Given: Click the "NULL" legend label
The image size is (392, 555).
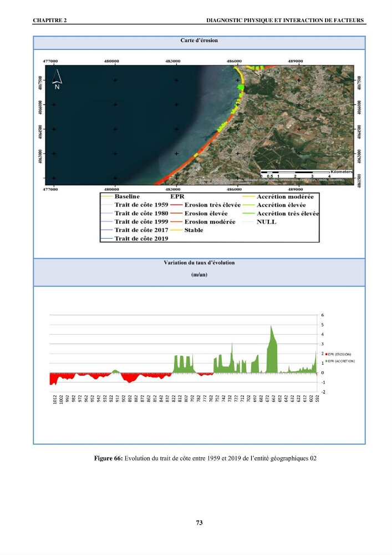Looking at the screenshot, I should click(266, 222).
